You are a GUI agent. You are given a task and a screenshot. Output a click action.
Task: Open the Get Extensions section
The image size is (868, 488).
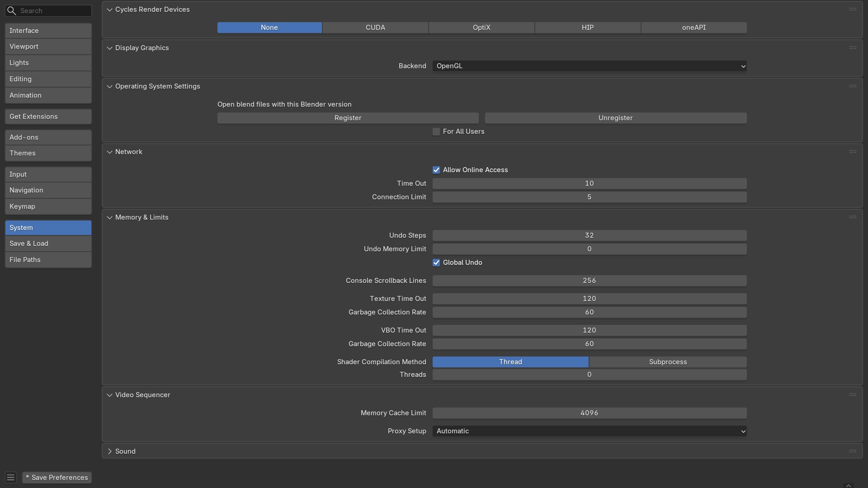pos(48,117)
